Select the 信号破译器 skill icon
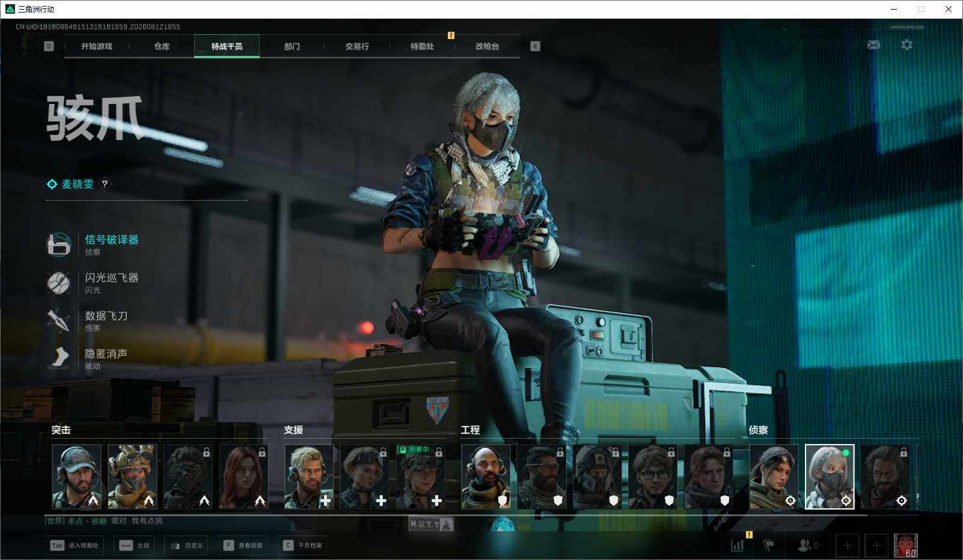Image resolution: width=963 pixels, height=560 pixels. tap(59, 245)
